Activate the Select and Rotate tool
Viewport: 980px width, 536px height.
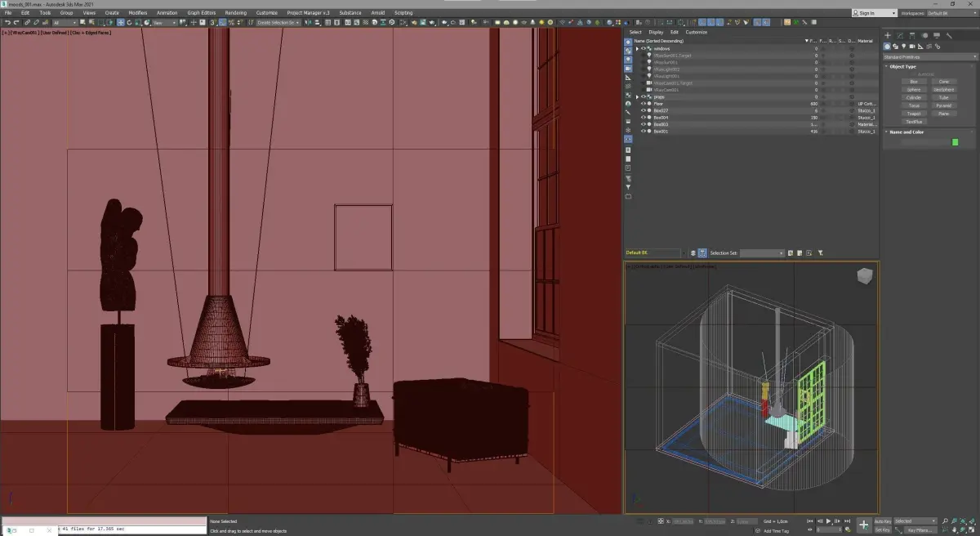click(x=129, y=22)
